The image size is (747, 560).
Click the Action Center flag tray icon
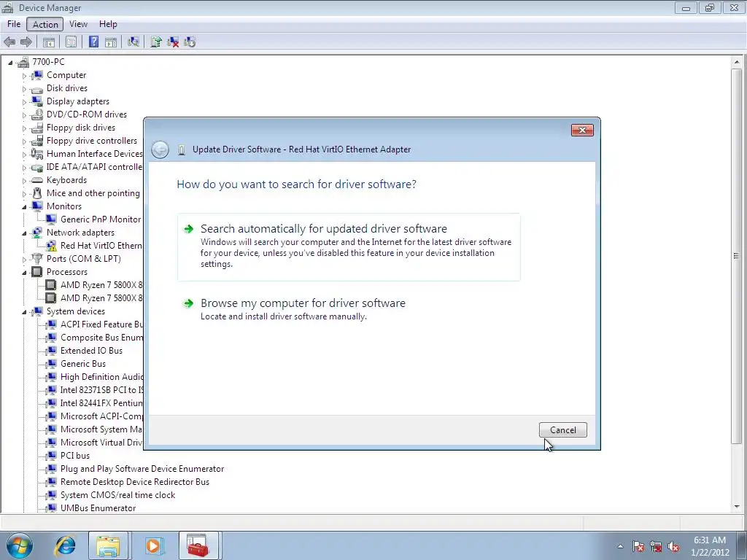point(638,546)
